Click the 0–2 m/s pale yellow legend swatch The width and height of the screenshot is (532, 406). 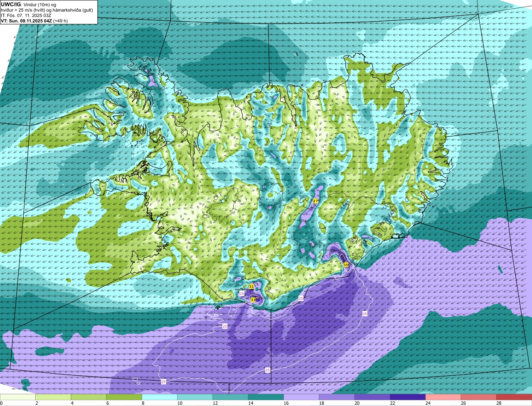(x=18, y=397)
